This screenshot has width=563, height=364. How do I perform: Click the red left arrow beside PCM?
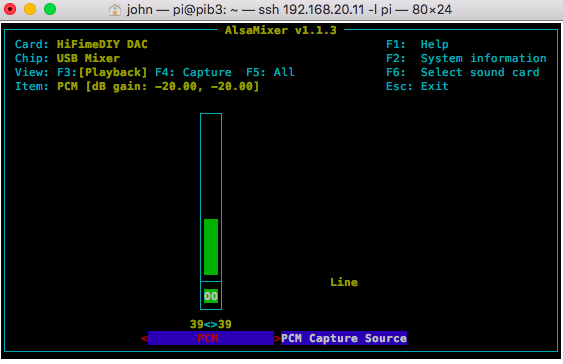pos(144,339)
